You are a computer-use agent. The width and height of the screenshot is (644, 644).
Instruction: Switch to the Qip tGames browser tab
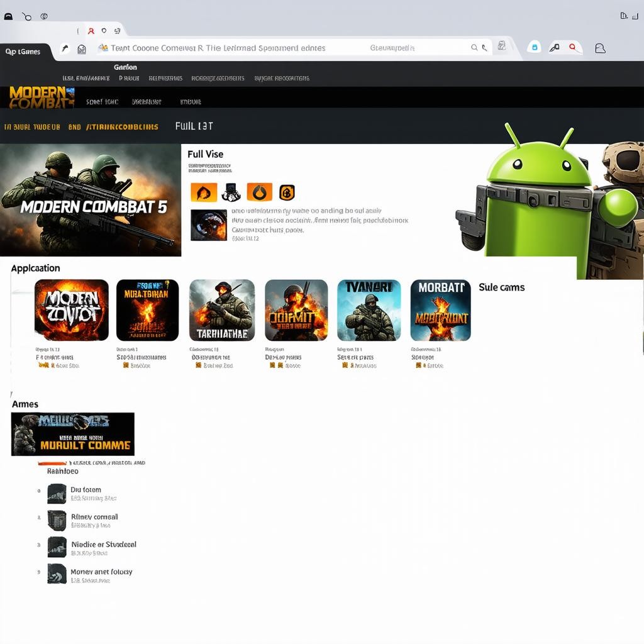tap(25, 52)
